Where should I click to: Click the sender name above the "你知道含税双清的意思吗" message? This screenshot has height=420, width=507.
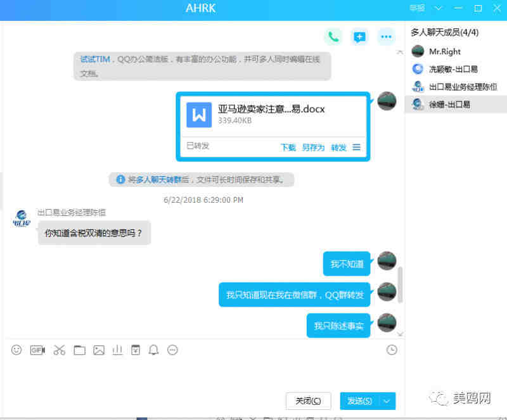(x=72, y=212)
